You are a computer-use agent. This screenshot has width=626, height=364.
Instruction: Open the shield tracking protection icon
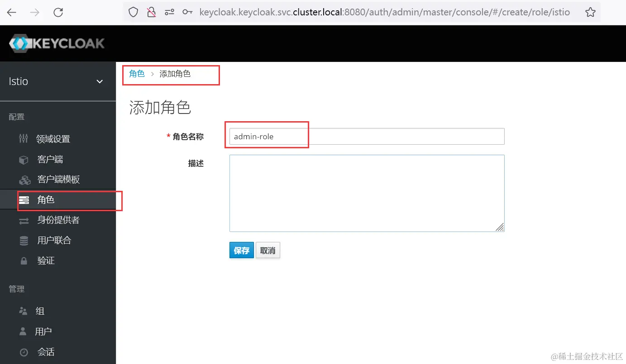pyautogui.click(x=133, y=13)
